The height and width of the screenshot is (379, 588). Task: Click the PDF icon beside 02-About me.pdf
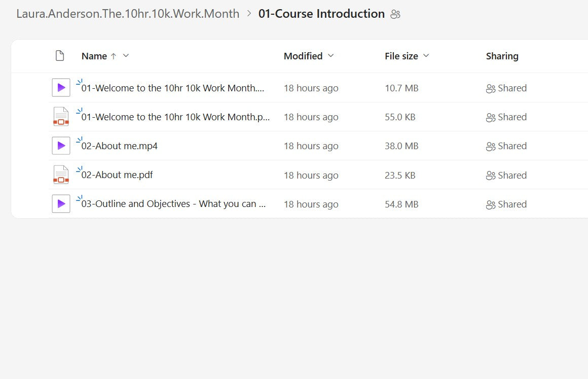[x=61, y=175]
